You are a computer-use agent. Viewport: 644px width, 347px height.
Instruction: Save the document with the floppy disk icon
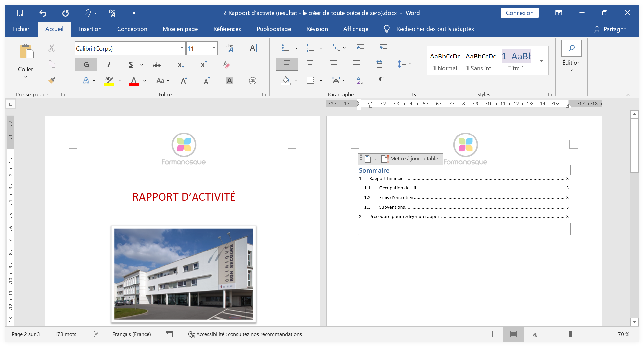click(x=20, y=13)
